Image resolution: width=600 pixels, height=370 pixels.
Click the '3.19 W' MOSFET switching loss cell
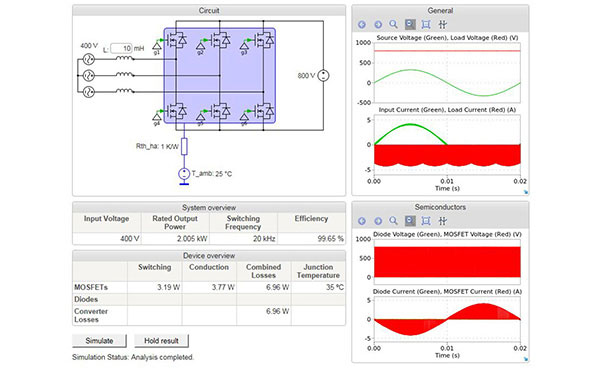tap(155, 287)
